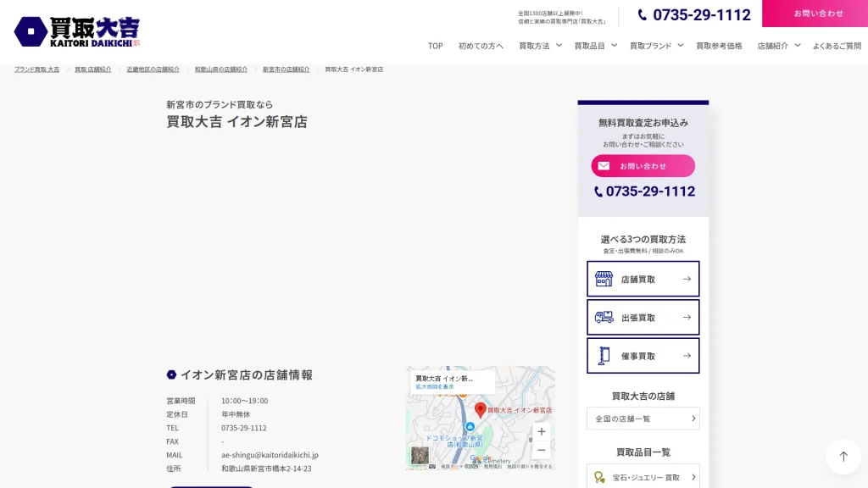Click the blue hexagon beside 店舗情報 heading
The image size is (868, 488).
[171, 375]
